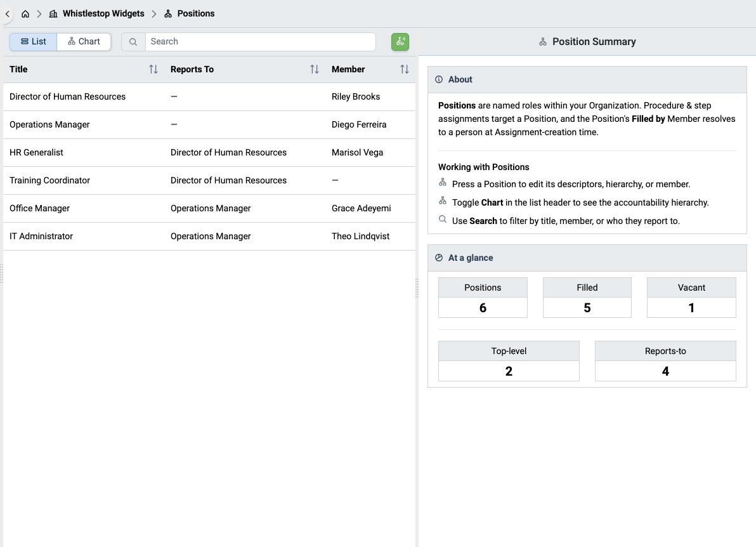Click member Diego Ferreira cell
This screenshot has height=547, width=756.
(x=359, y=125)
